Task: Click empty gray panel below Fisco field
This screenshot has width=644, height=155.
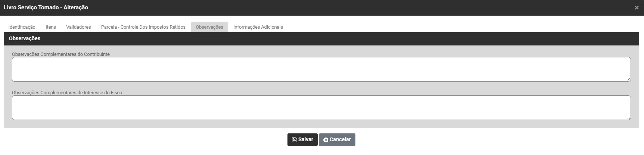Action: [x=321, y=124]
